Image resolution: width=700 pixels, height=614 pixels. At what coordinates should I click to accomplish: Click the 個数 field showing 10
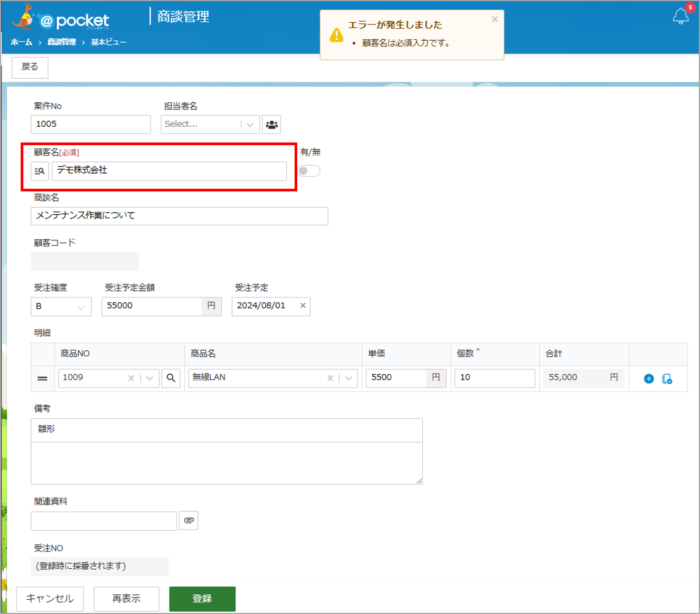pos(495,378)
